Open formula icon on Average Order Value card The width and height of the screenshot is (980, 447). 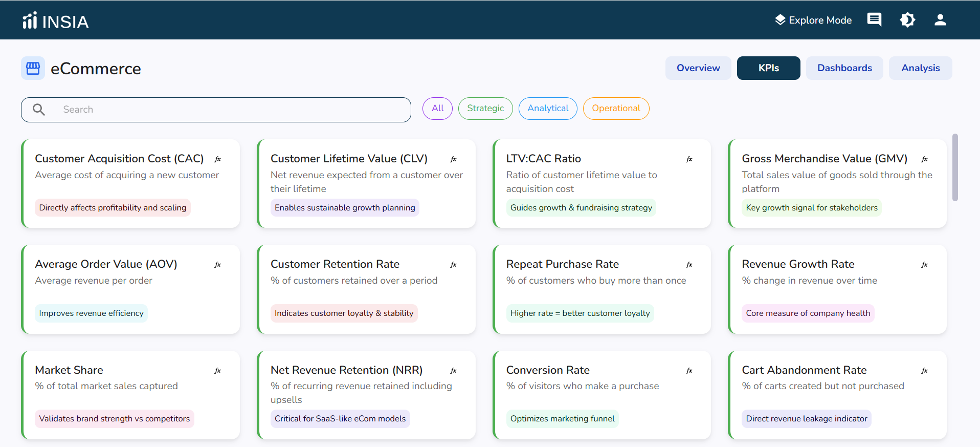tap(218, 265)
